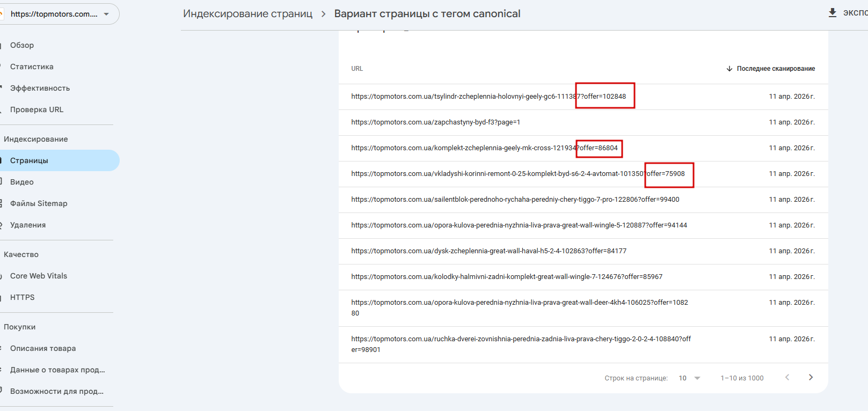
Task: Open Описания товара report
Action: tap(43, 348)
